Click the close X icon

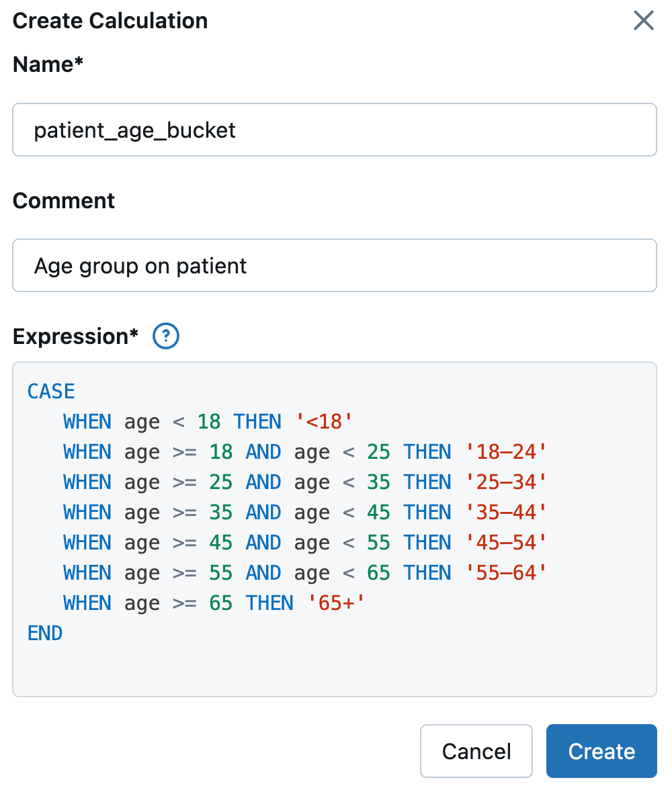(643, 21)
